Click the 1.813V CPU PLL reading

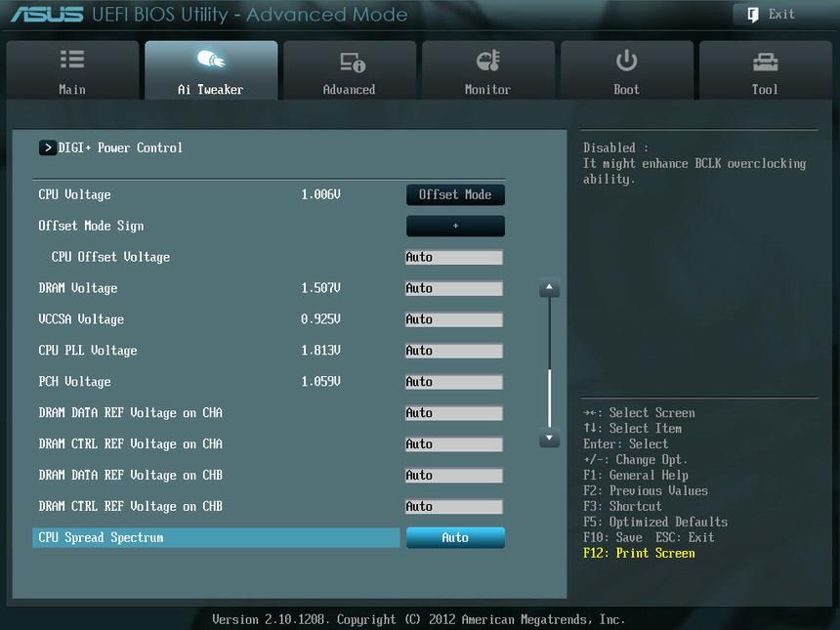click(x=320, y=351)
